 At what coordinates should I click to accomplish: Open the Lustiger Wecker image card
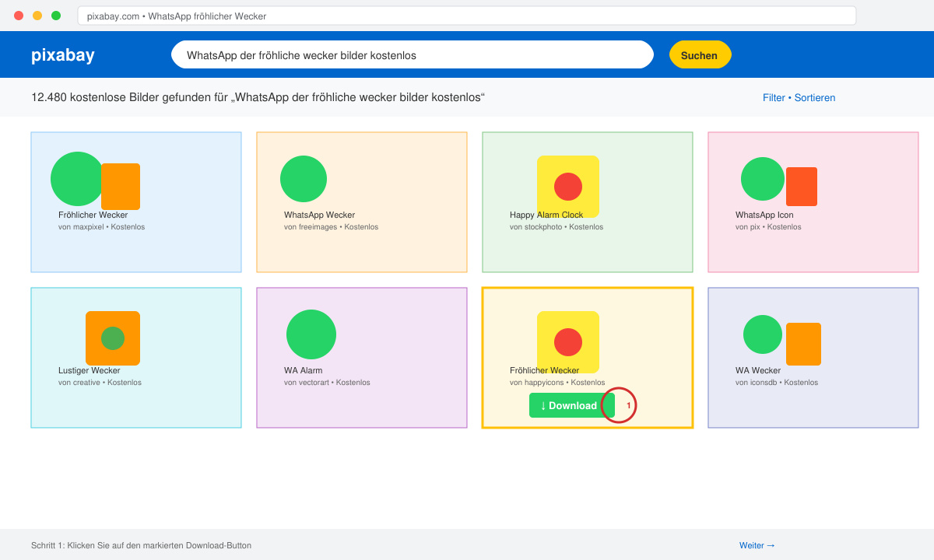[x=136, y=358]
